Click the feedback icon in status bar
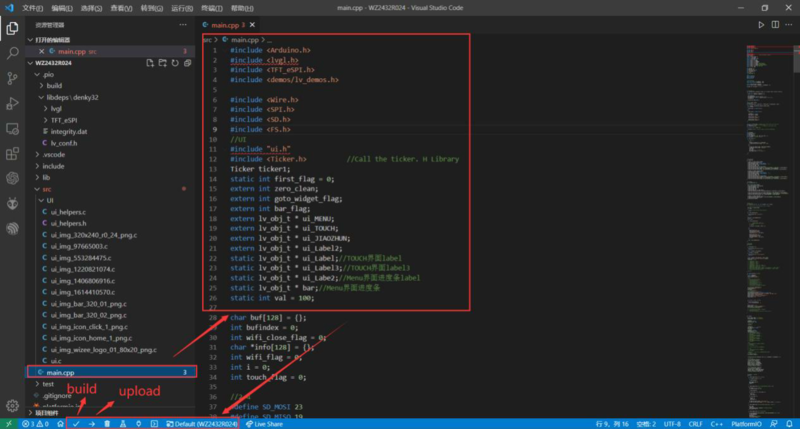 click(774, 424)
